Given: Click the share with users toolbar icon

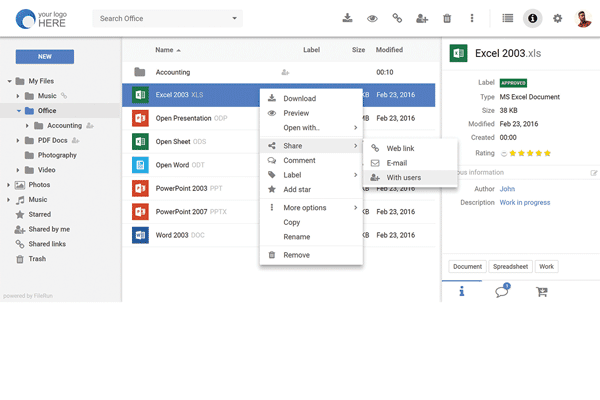Looking at the screenshot, I should coord(422,18).
